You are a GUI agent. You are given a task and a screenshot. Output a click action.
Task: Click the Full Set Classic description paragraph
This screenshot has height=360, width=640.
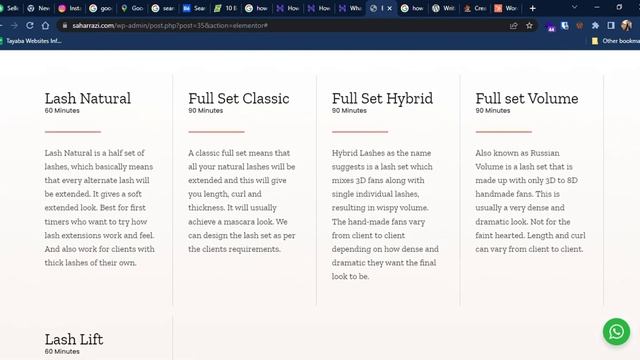tap(242, 201)
